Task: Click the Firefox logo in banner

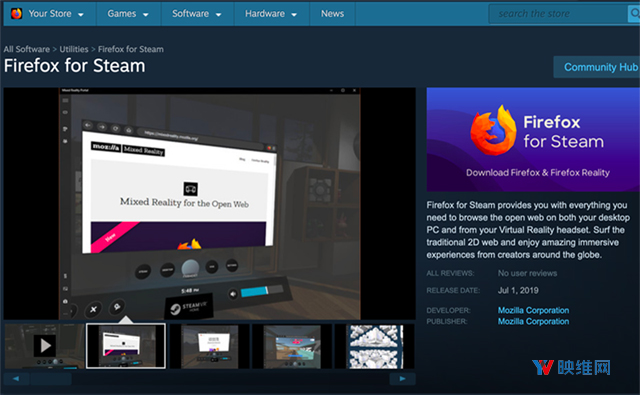Action: coord(493,130)
